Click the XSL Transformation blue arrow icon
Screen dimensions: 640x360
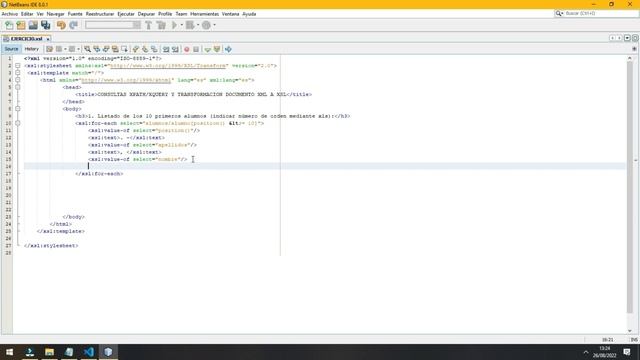(x=228, y=49)
